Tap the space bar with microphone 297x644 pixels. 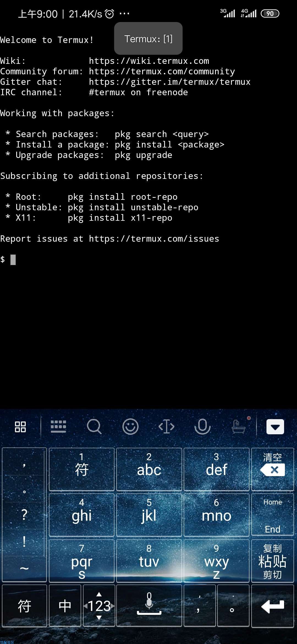coord(149,606)
